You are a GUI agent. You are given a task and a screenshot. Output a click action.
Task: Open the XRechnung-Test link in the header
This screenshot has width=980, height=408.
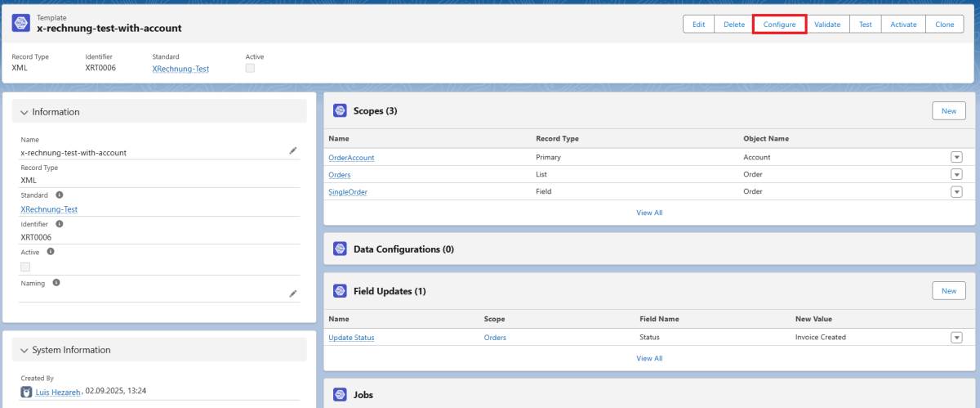coord(180,69)
